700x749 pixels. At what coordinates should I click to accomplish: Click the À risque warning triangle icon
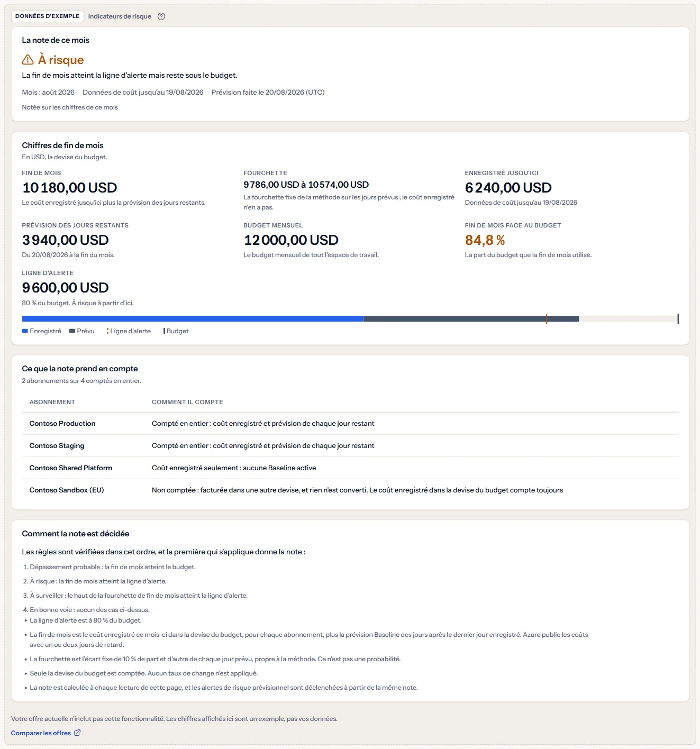tap(28, 60)
